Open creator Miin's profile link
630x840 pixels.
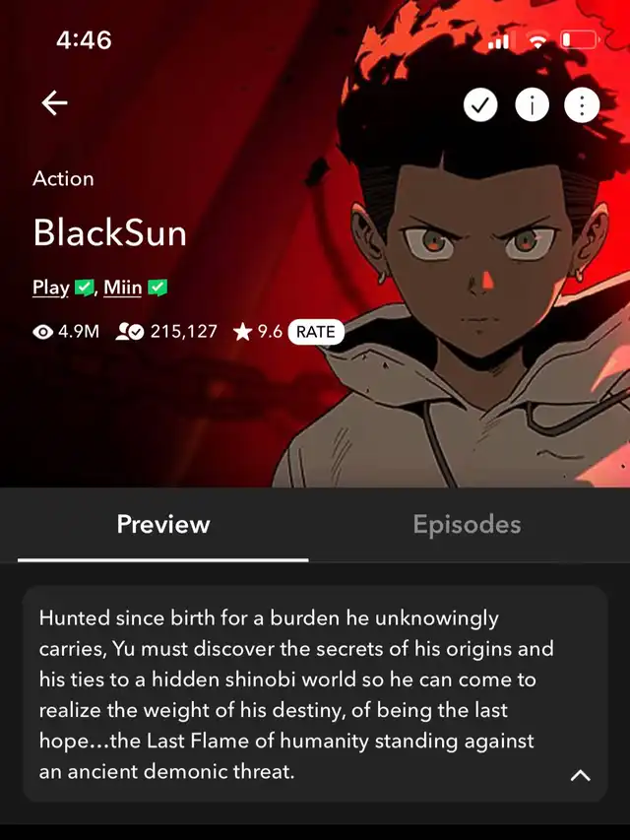coord(123,288)
